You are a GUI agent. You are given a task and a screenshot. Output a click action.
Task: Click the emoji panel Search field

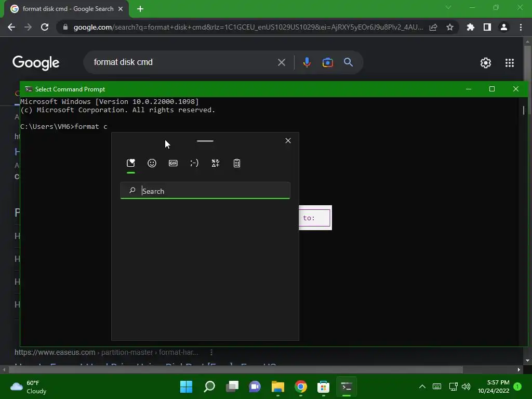click(205, 191)
